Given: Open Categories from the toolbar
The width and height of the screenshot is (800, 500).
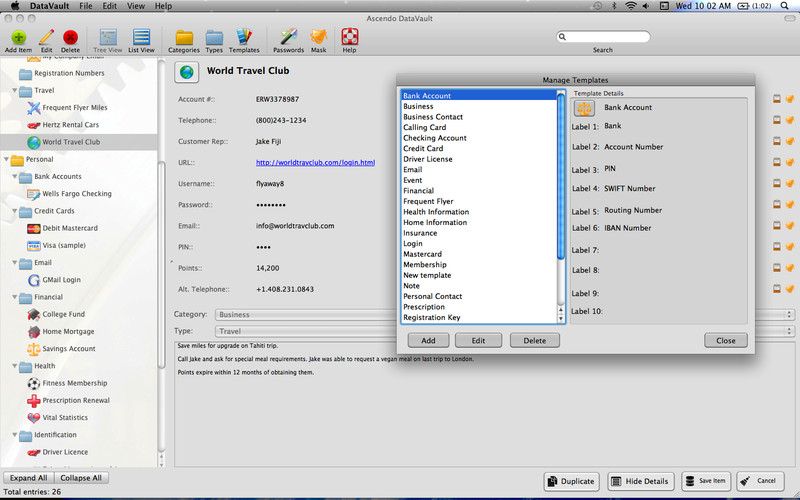Looking at the screenshot, I should [x=183, y=37].
